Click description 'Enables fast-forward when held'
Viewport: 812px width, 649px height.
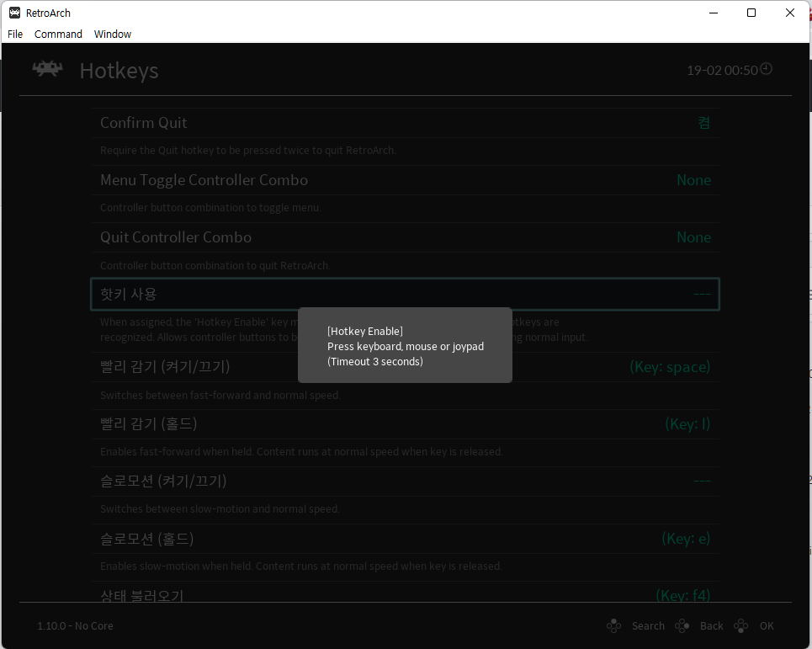[301, 452]
